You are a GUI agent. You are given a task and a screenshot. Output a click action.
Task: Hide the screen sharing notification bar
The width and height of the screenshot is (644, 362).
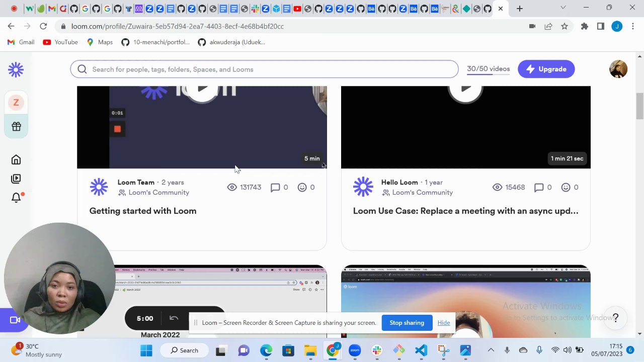tap(444, 323)
